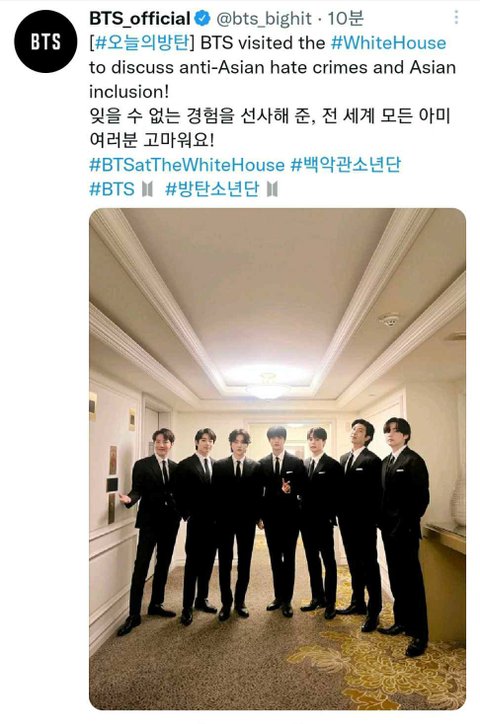The height and width of the screenshot is (724, 480).
Task: Enlarge the attached group photo
Action: 277,459
